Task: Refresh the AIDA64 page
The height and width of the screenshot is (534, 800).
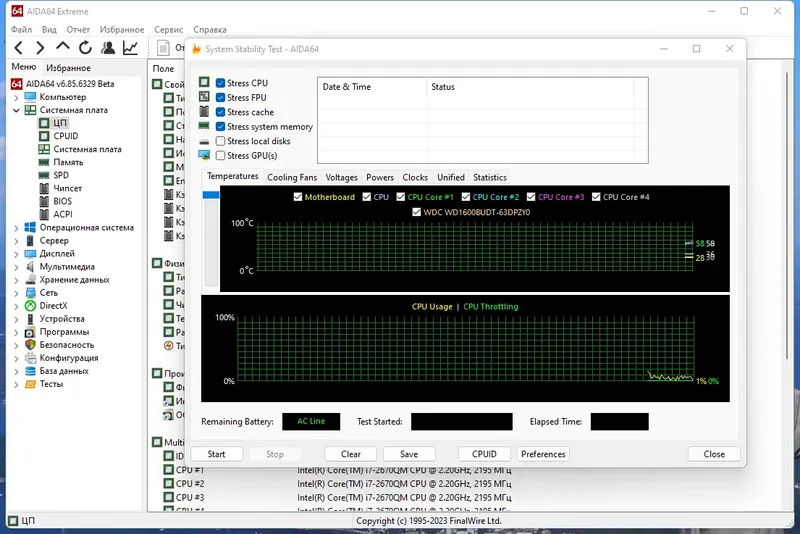Action: [x=85, y=48]
